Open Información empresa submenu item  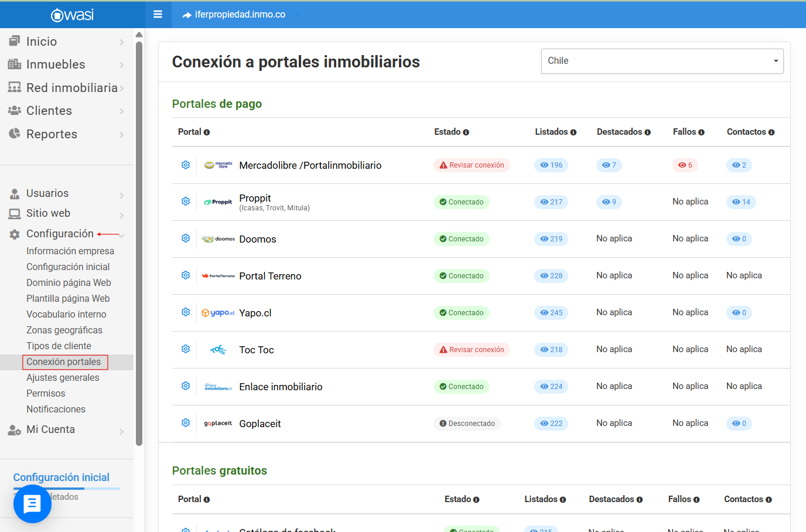click(x=70, y=251)
